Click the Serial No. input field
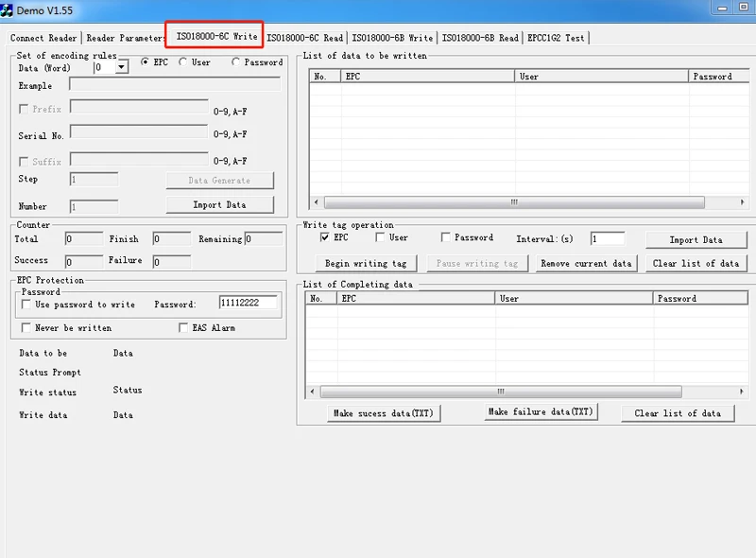Viewport: 756px width, 558px height. (x=139, y=131)
